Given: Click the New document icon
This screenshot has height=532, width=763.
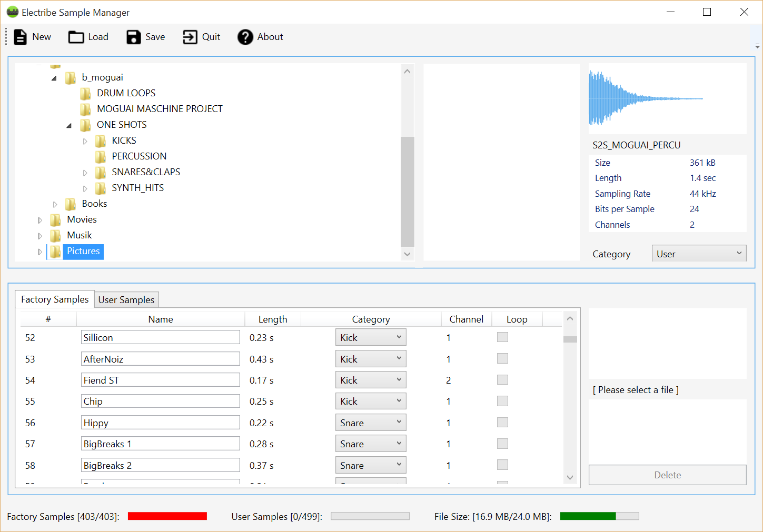Looking at the screenshot, I should pyautogui.click(x=20, y=37).
